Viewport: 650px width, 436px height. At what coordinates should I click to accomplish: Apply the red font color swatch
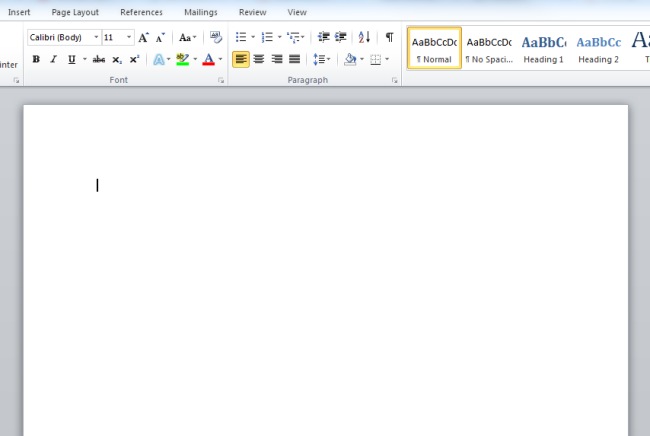coord(208,60)
